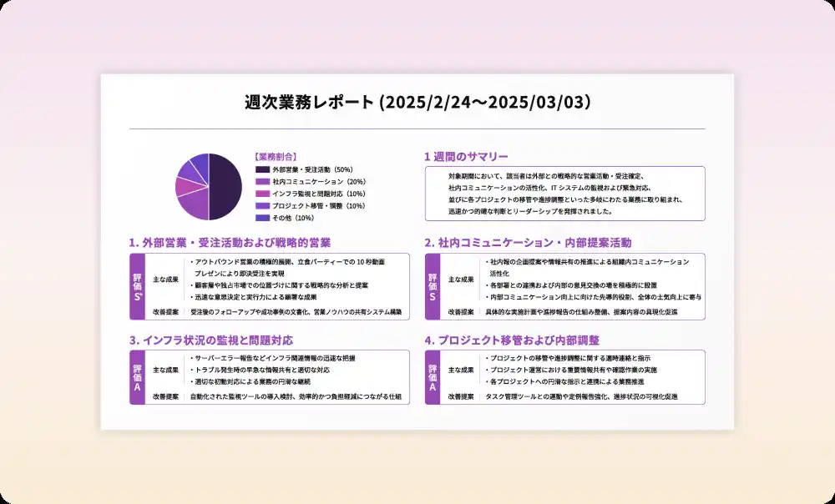Click the プロジェクト移管および内部調整 heading
Image resolution: width=835 pixels, height=504 pixels.
click(512, 340)
